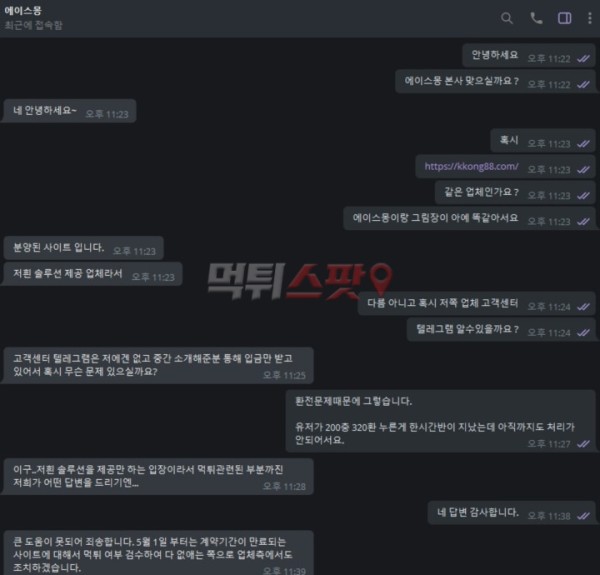Select the 저흰 솔루션 제공 업체라서 message
The width and height of the screenshot is (600, 575).
pyautogui.click(x=93, y=274)
